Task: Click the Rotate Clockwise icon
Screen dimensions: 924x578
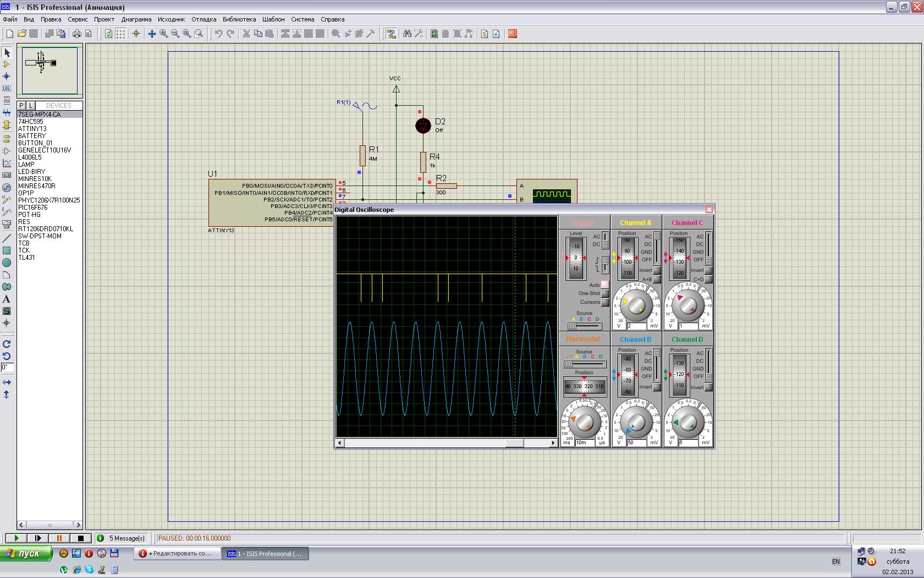Action: pyautogui.click(x=7, y=344)
